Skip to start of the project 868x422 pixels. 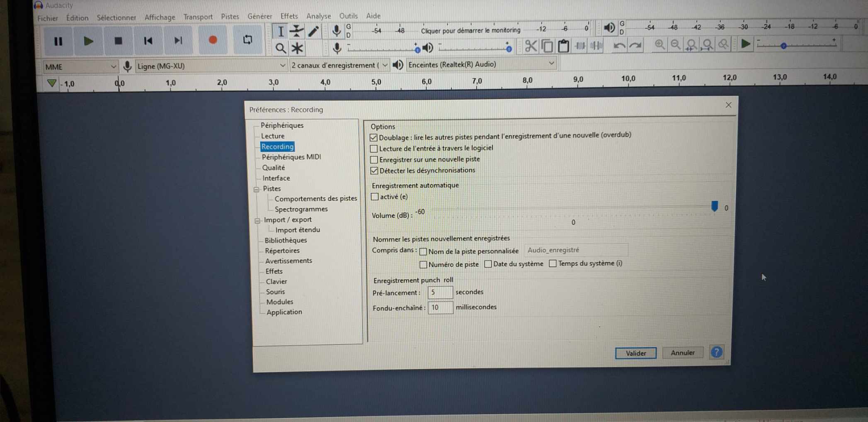tap(148, 41)
